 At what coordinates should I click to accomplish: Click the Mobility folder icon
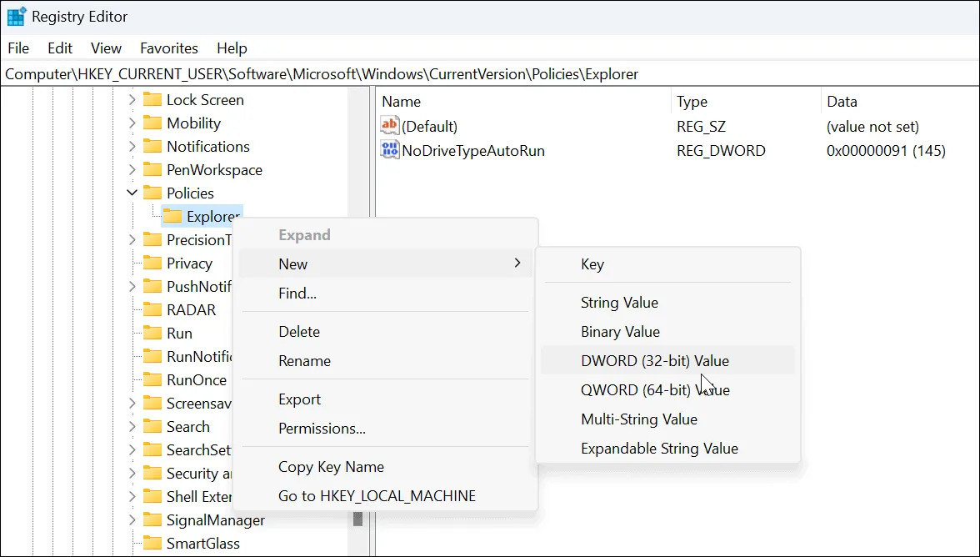[x=152, y=123]
